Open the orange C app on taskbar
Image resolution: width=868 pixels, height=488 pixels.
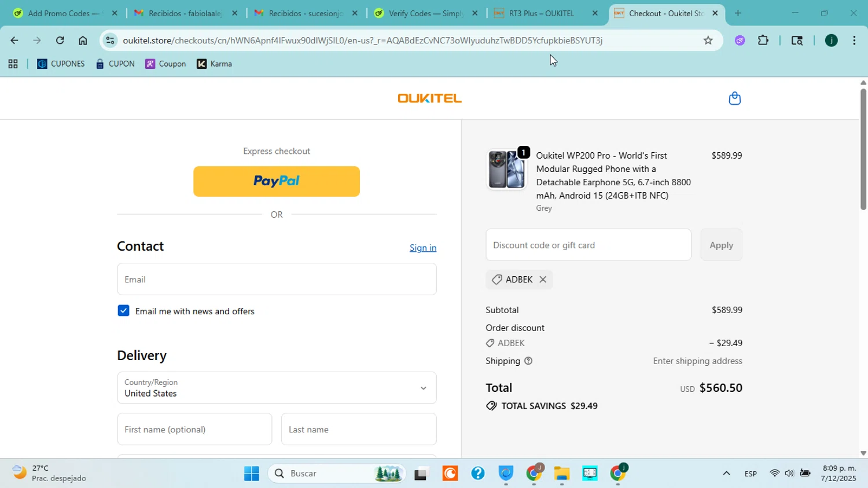coord(450,474)
